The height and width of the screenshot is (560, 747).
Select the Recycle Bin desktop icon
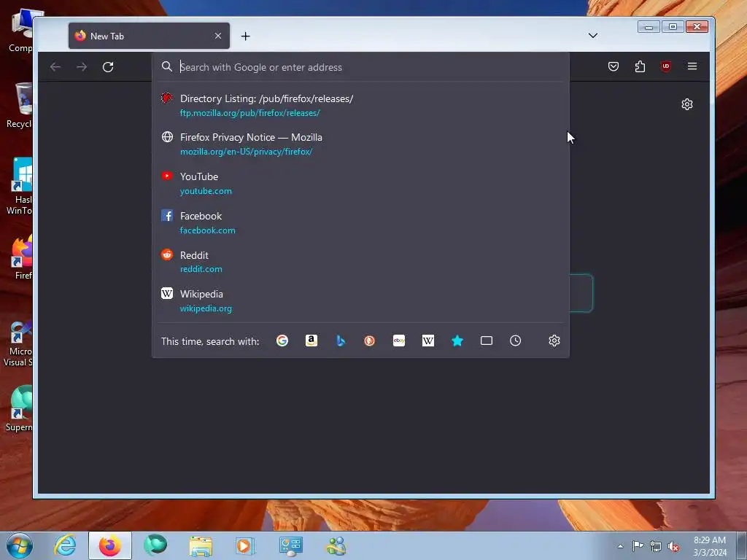click(x=19, y=105)
